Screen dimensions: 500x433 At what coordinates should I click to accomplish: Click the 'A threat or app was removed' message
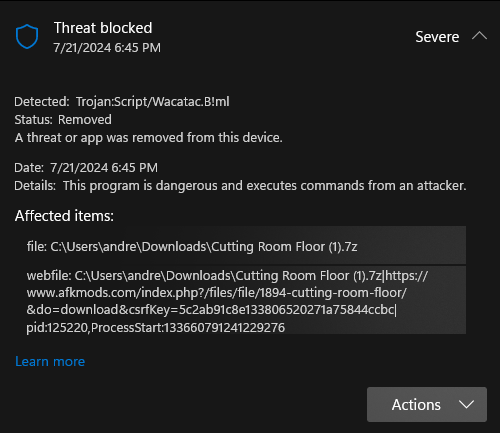pos(149,138)
